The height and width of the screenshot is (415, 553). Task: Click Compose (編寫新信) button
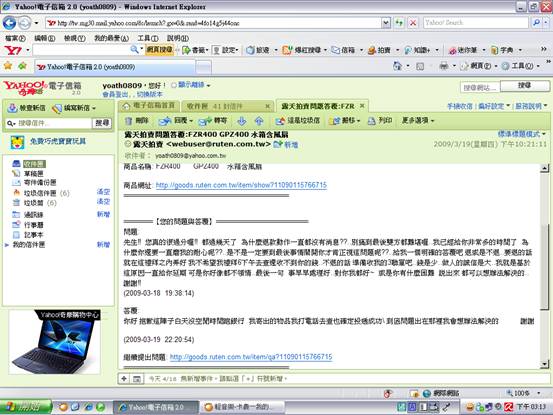click(x=71, y=108)
